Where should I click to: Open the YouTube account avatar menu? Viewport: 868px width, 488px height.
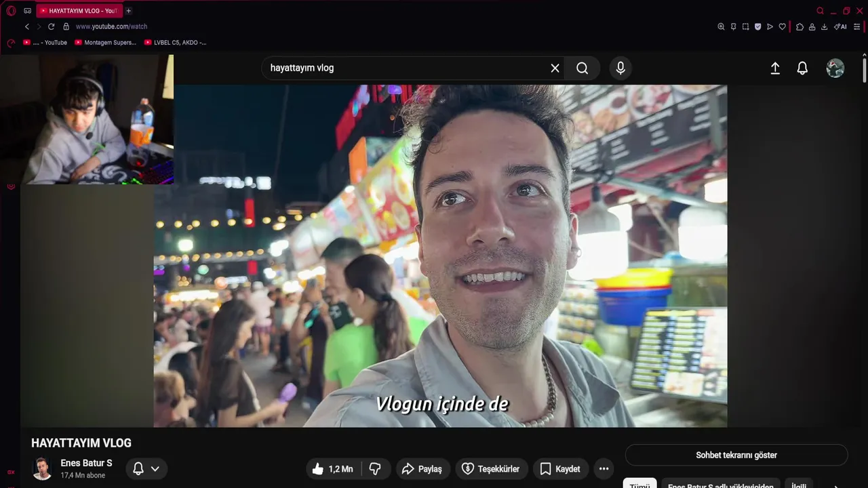(835, 68)
